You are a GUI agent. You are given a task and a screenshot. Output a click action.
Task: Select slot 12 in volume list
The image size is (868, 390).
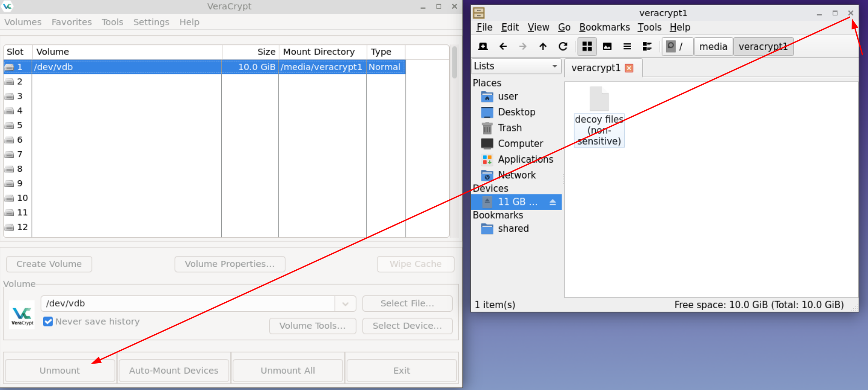click(x=204, y=227)
